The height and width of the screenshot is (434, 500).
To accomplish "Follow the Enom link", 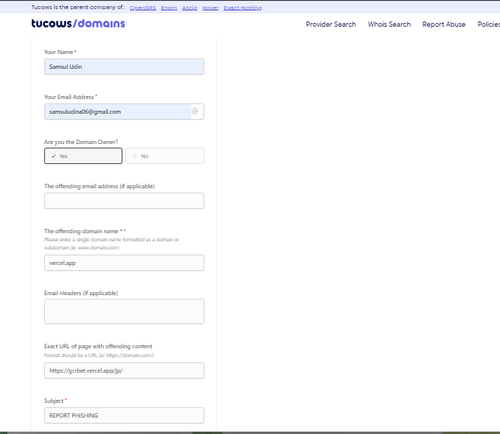I will click(169, 8).
